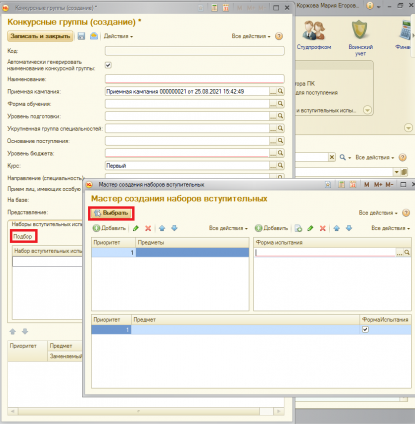Select Предмет column header in lower table
The width and height of the screenshot is (415, 424).
coord(245,319)
